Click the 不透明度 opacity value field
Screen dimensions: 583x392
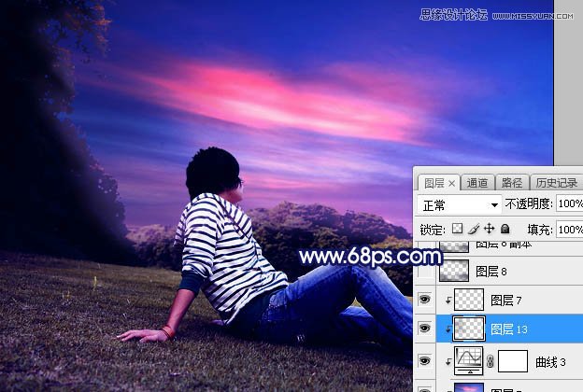570,203
